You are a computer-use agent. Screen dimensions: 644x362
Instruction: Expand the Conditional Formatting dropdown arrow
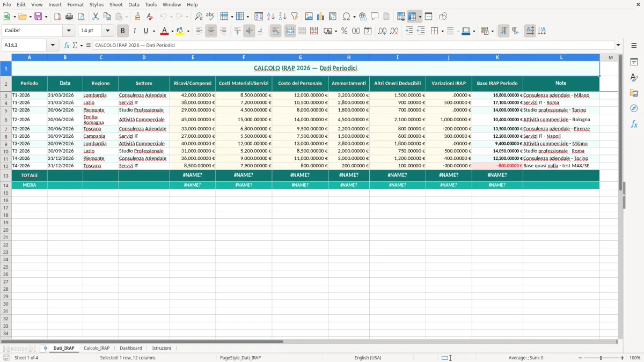click(x=492, y=31)
